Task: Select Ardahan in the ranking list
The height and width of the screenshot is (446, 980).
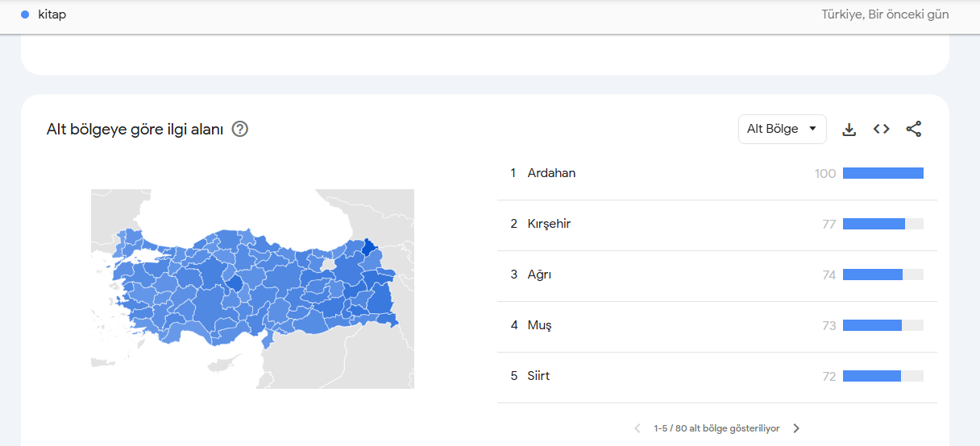Action: (x=551, y=173)
